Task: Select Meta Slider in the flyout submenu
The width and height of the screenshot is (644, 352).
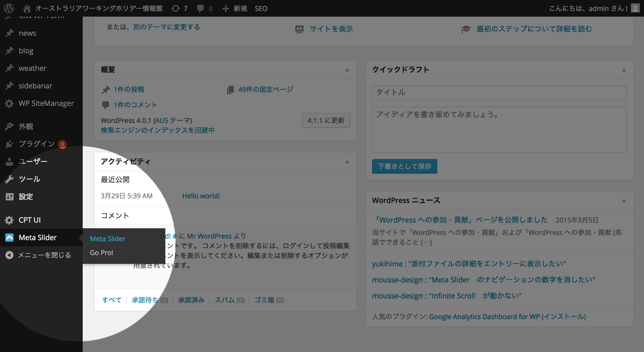Action: click(x=108, y=239)
